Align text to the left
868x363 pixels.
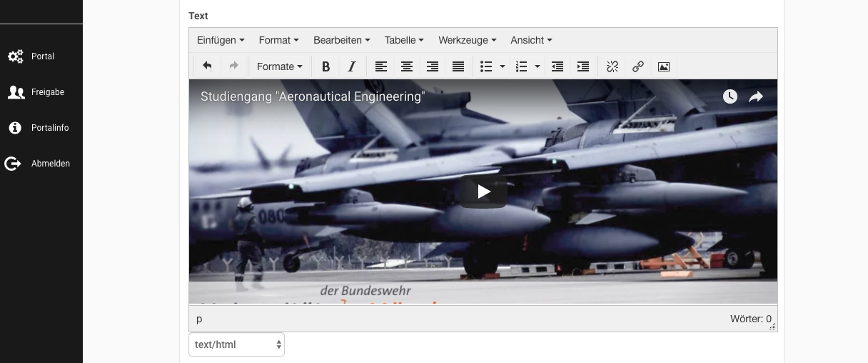381,66
